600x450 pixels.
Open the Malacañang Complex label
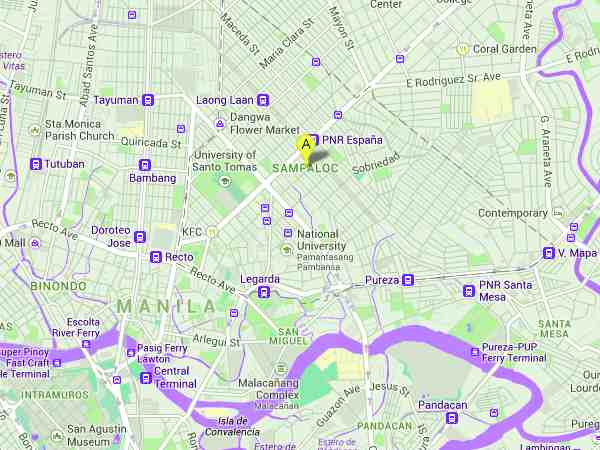pyautogui.click(x=269, y=389)
